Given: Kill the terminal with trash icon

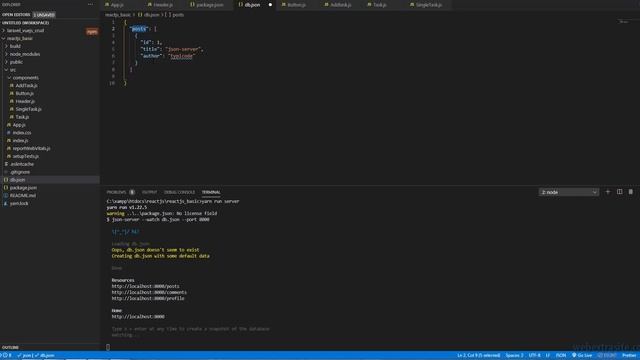Looking at the screenshot, I should (x=631, y=192).
